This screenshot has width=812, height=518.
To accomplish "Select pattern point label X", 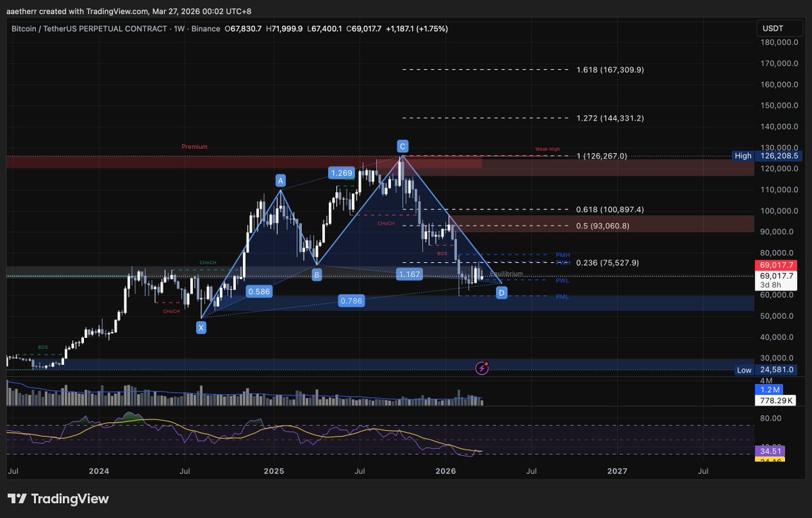I will tap(201, 327).
